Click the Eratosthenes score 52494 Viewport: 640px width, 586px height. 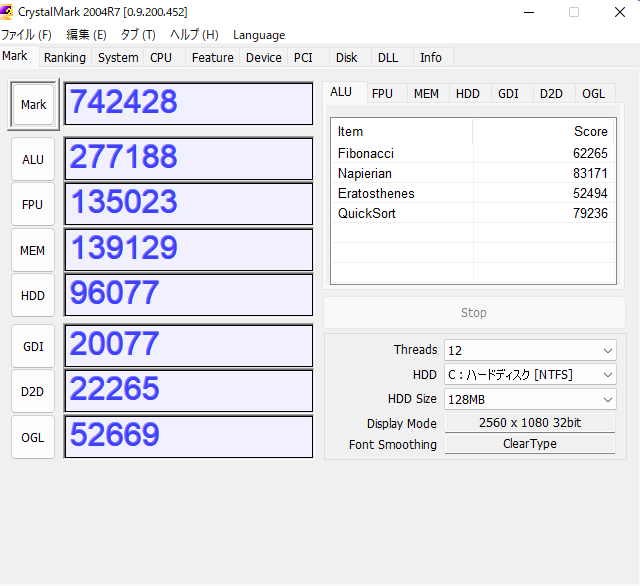(590, 193)
